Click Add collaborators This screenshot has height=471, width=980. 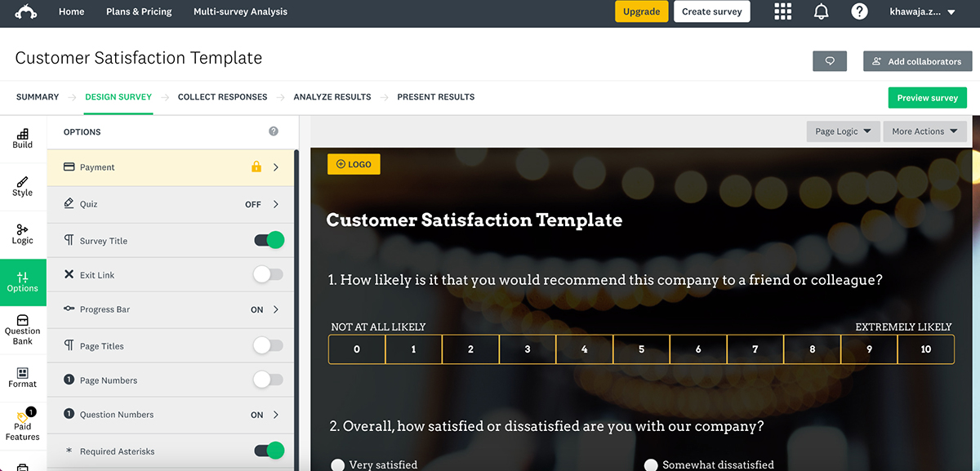[x=917, y=61]
